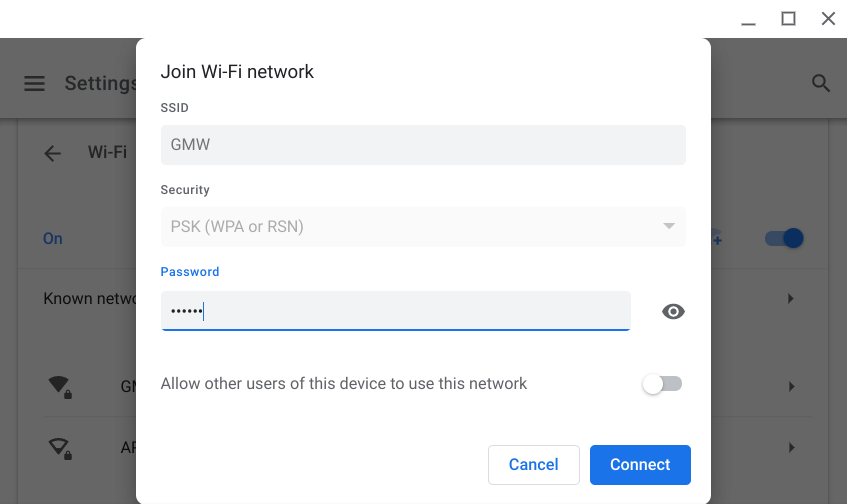
Task: Expand details arrow for last listed network
Action: pos(791,447)
